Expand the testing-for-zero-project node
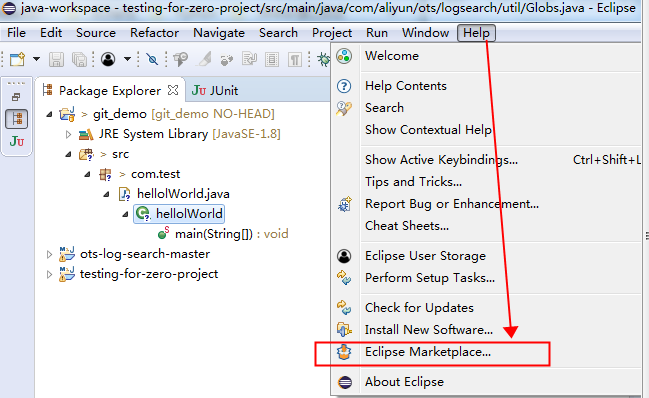The image size is (649, 398). pyautogui.click(x=49, y=274)
